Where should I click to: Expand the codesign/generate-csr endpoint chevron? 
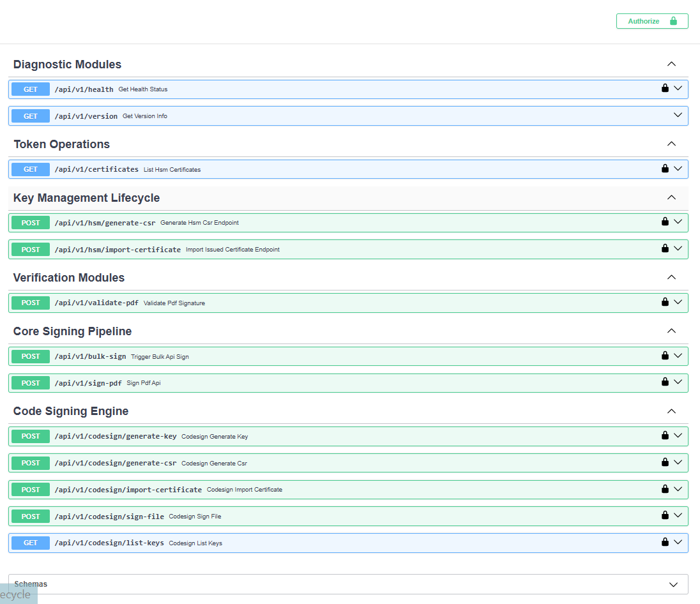678,462
